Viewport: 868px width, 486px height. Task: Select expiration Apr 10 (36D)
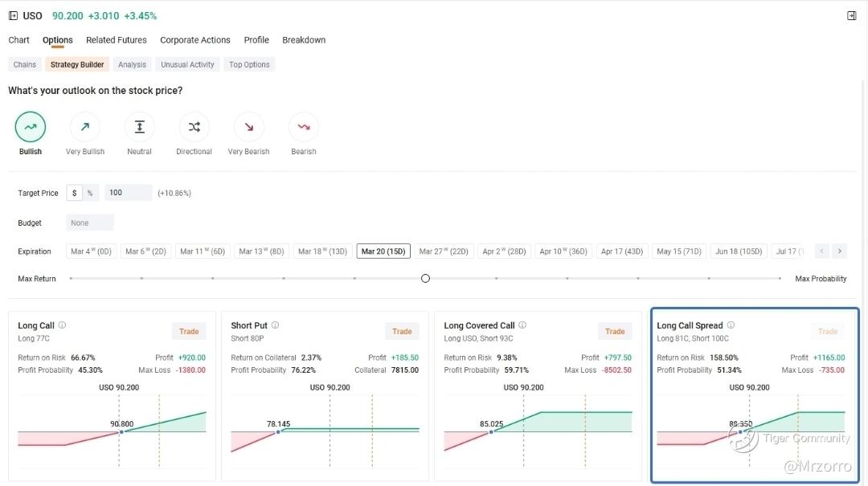click(x=563, y=251)
